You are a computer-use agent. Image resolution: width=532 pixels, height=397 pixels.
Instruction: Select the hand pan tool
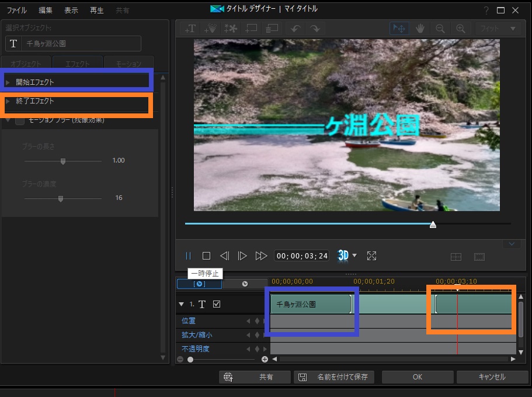point(420,28)
